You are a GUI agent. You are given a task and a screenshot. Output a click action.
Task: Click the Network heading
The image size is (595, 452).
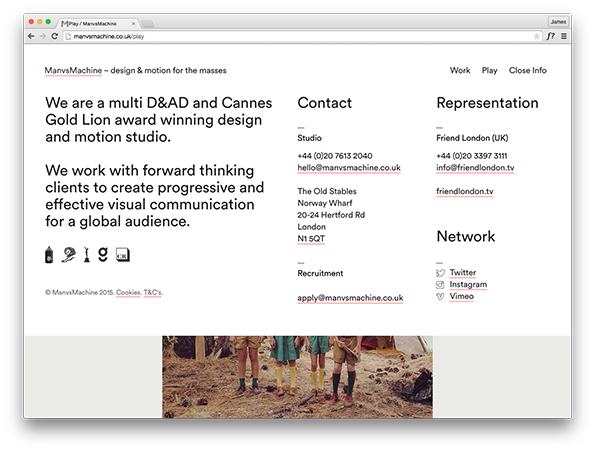click(466, 236)
